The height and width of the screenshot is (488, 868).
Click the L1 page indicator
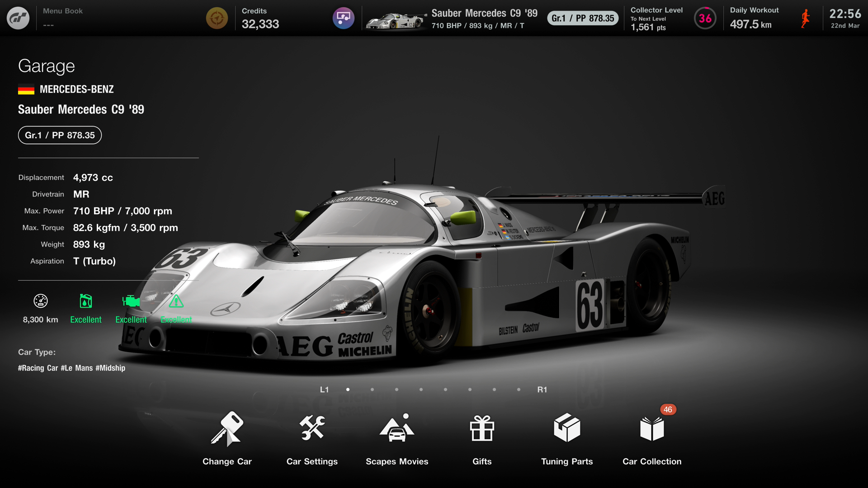(x=325, y=389)
